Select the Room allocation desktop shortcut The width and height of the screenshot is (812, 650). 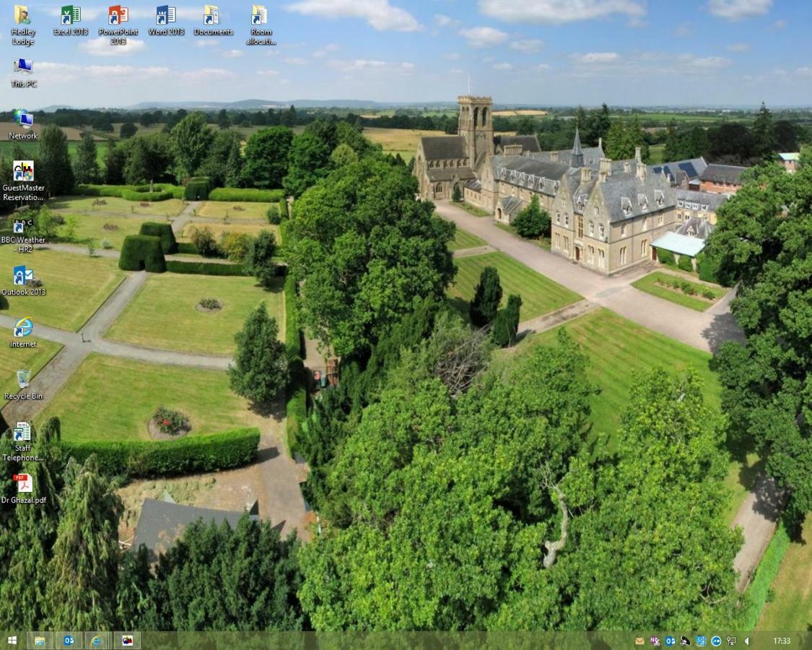click(261, 25)
